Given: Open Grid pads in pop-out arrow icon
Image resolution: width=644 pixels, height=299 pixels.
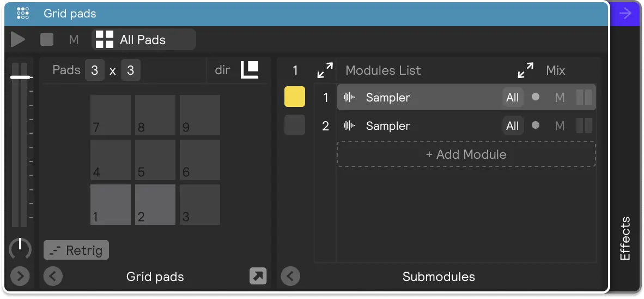Looking at the screenshot, I should click(x=258, y=277).
